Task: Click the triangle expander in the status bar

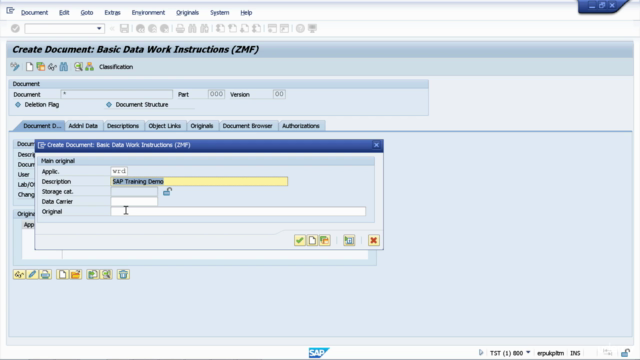Action: [x=481, y=353]
